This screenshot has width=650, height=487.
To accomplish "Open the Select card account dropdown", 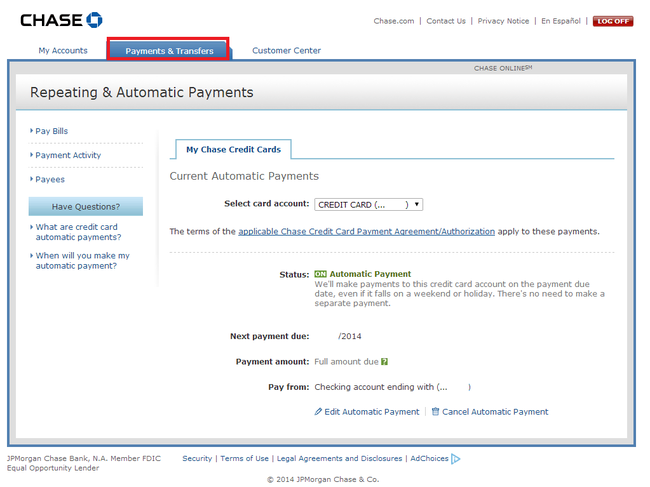I will 368,204.
